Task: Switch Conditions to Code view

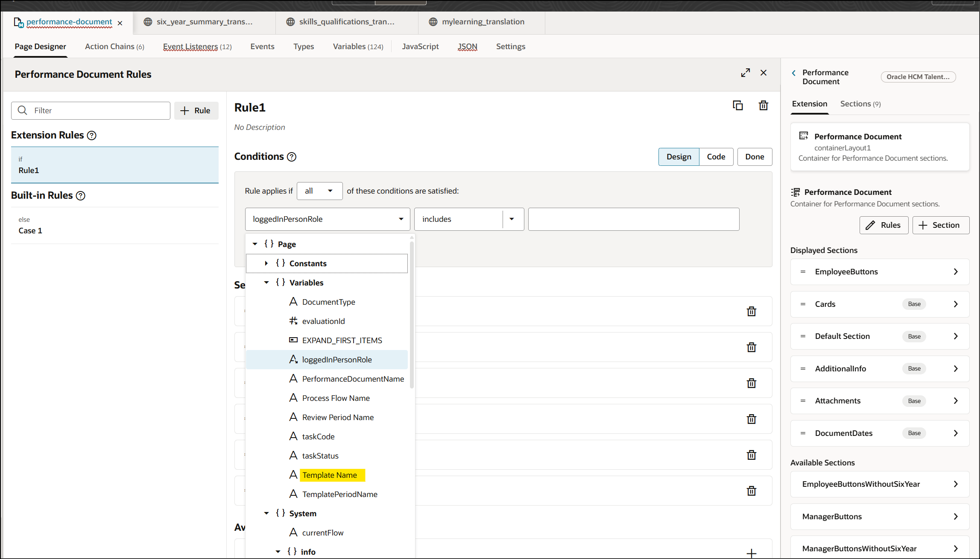Action: tap(716, 156)
